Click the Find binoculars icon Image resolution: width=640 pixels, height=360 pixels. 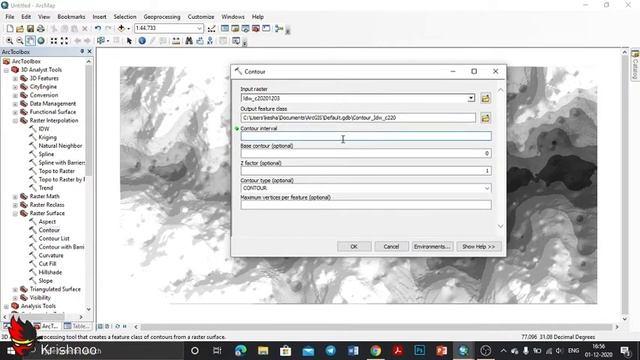[189, 41]
